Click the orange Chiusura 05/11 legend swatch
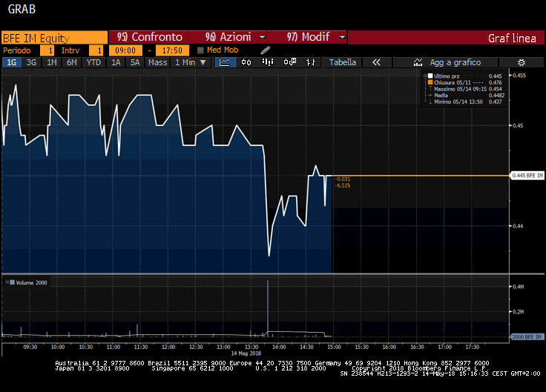Screen dimensions: 546x392 (430, 82)
